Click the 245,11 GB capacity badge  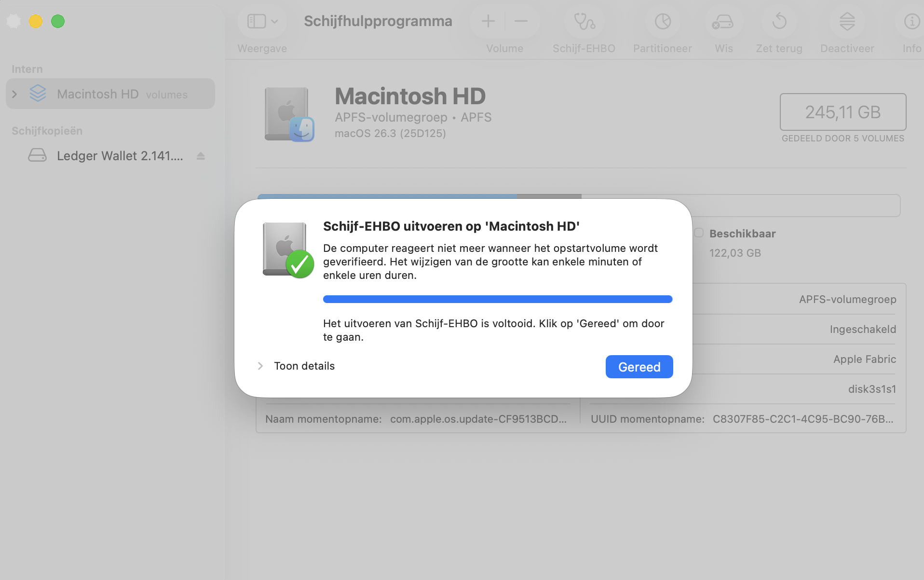click(x=842, y=112)
